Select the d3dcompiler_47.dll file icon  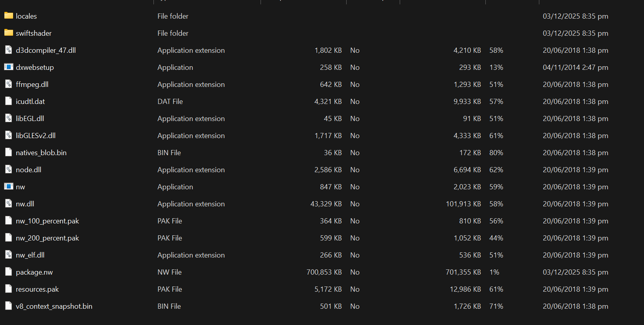click(9, 50)
